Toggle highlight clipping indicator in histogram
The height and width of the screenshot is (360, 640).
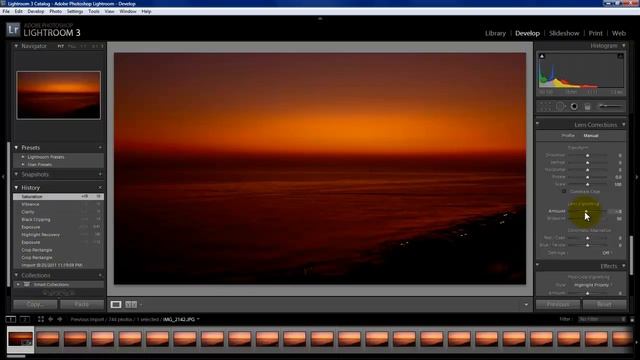620,56
